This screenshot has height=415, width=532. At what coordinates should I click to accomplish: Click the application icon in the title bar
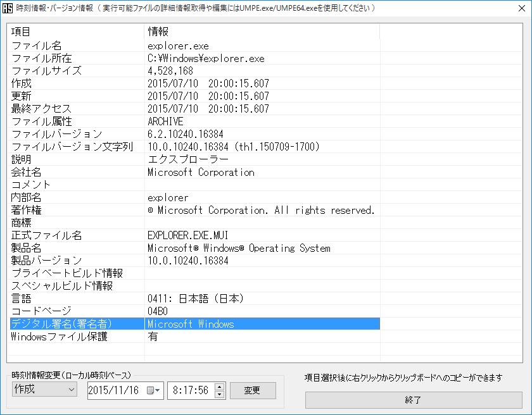click(x=7, y=8)
